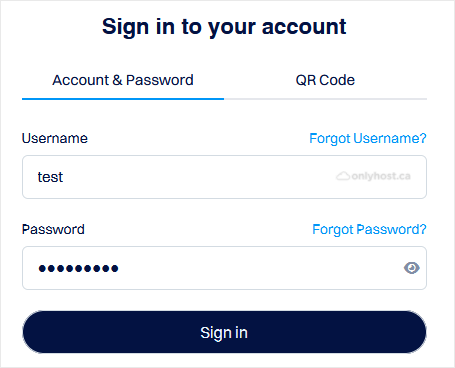The height and width of the screenshot is (368, 455).
Task: Switch to the QR Code tab
Action: coord(325,80)
